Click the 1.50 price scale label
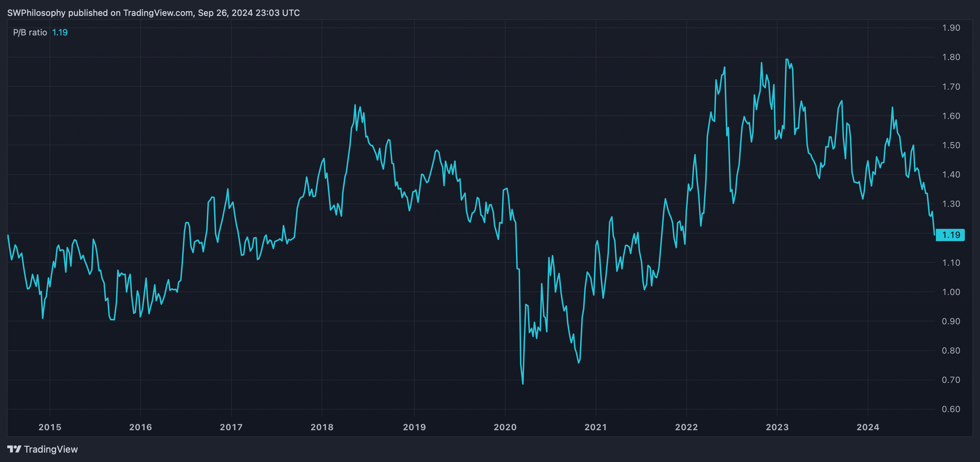980x462 pixels. (x=951, y=145)
